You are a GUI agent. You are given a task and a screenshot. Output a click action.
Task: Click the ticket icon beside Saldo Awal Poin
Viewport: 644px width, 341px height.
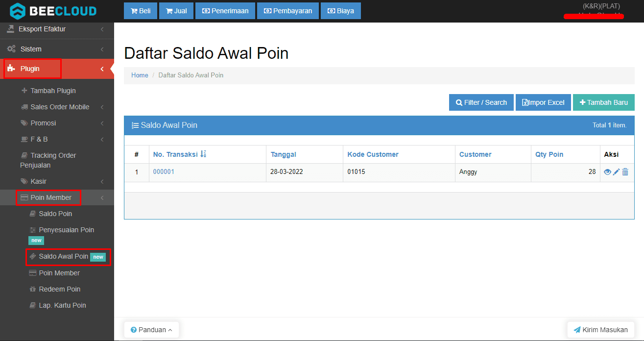pyautogui.click(x=33, y=256)
